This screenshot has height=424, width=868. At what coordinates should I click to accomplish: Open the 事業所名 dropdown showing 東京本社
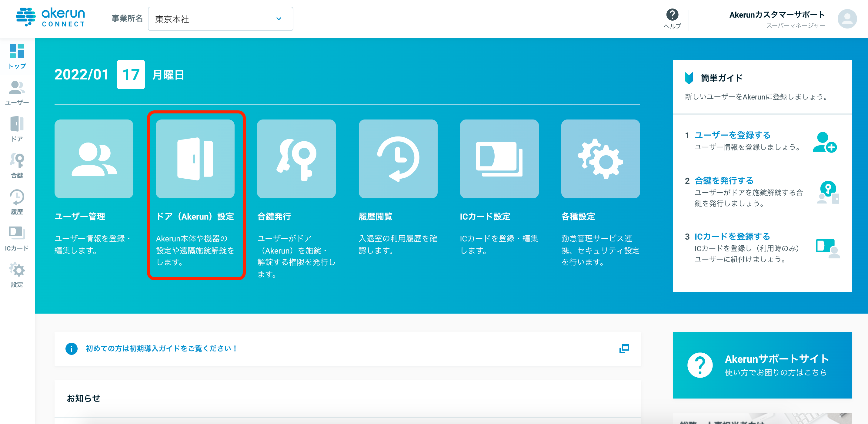(x=220, y=19)
